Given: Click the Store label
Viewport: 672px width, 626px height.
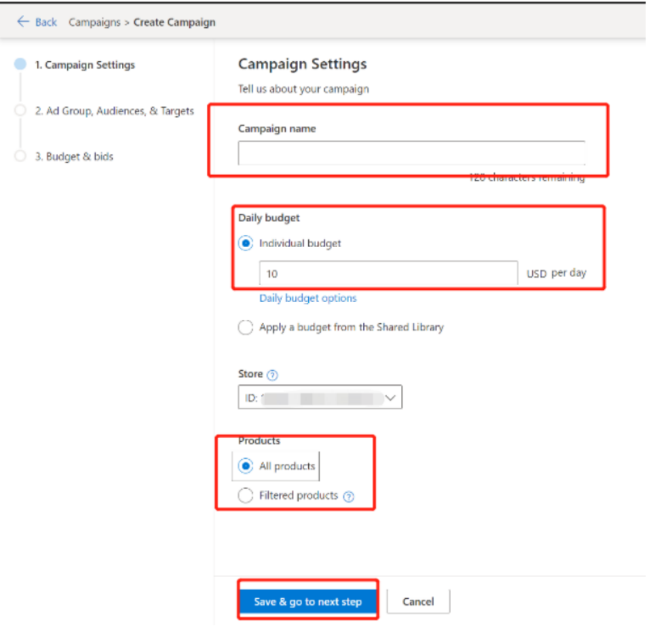Looking at the screenshot, I should (250, 374).
